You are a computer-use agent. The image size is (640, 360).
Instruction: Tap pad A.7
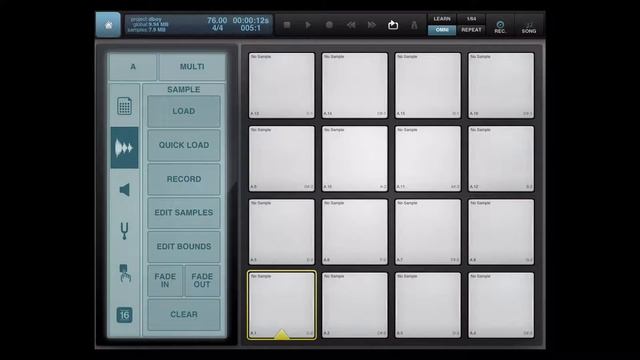[428, 232]
